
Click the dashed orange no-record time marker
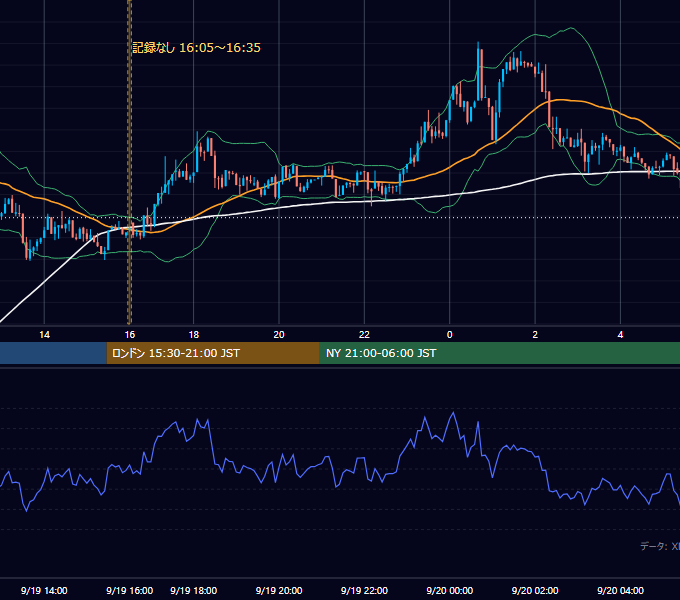click(129, 162)
